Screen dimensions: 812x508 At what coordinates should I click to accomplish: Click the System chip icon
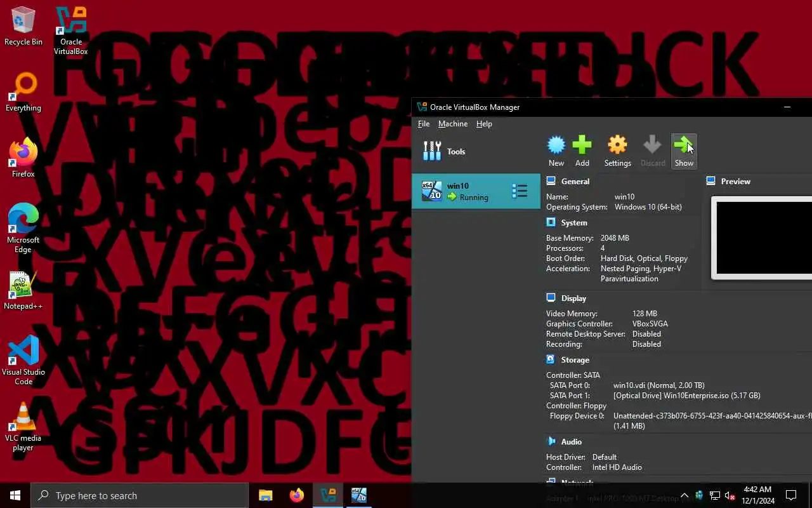pyautogui.click(x=551, y=222)
